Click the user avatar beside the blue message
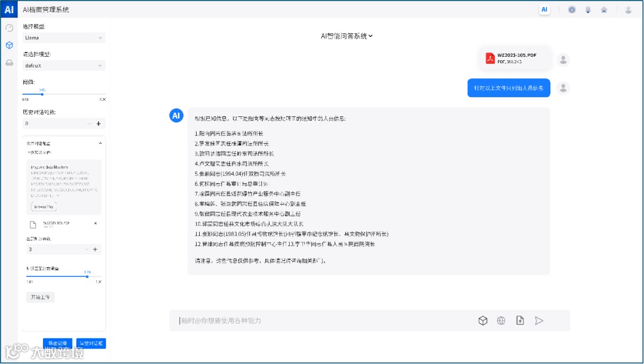 (x=563, y=88)
